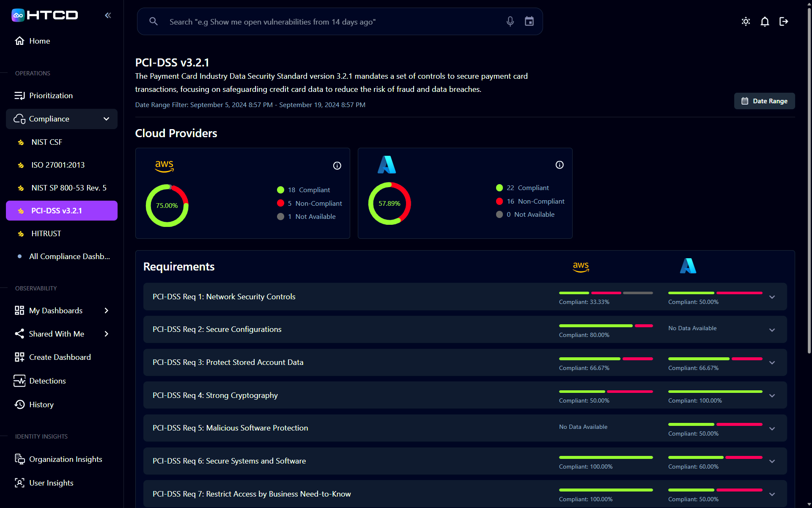Screen dimensions: 812x508
Task: Switch to the HITRUST dashboard
Action: 46,233
